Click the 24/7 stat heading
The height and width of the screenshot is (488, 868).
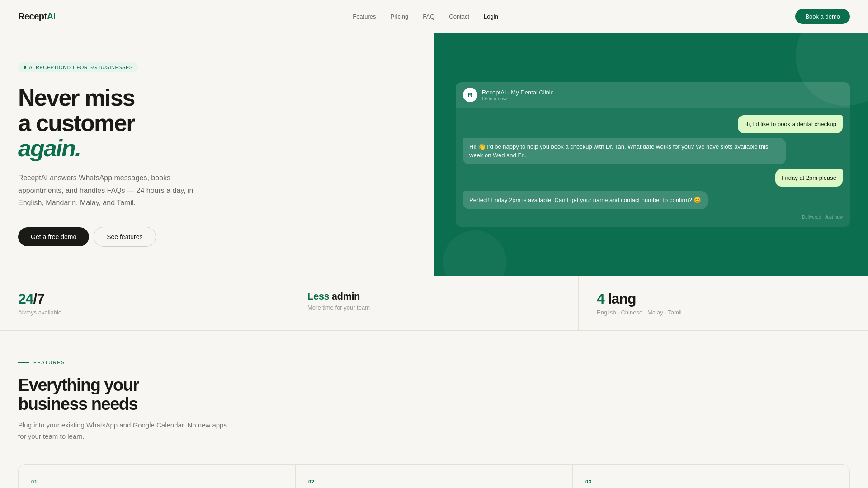[x=31, y=299]
